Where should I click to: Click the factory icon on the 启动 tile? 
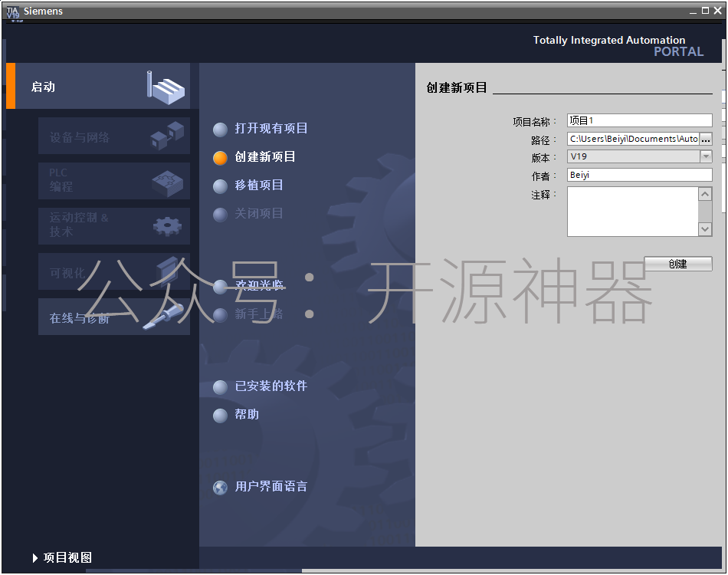(x=166, y=87)
